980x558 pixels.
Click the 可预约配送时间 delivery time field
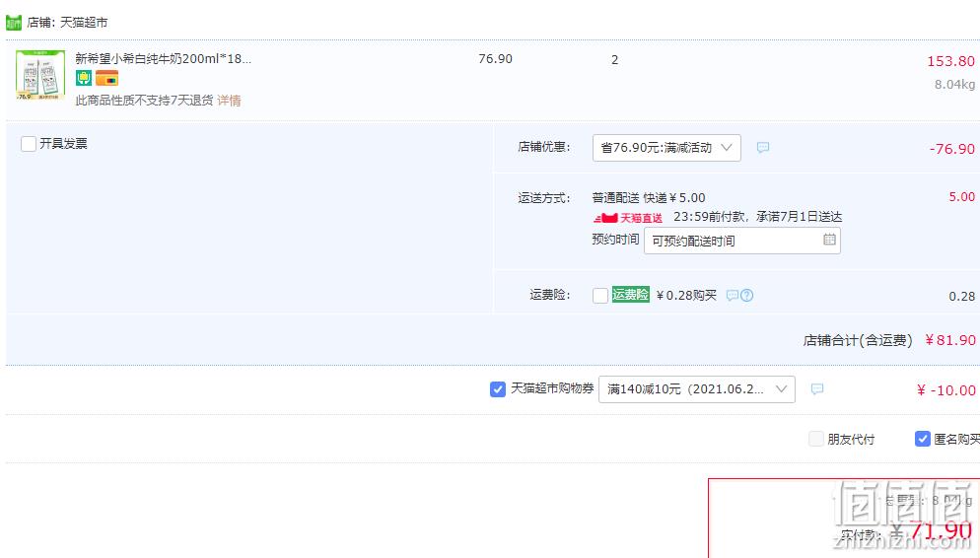click(741, 241)
